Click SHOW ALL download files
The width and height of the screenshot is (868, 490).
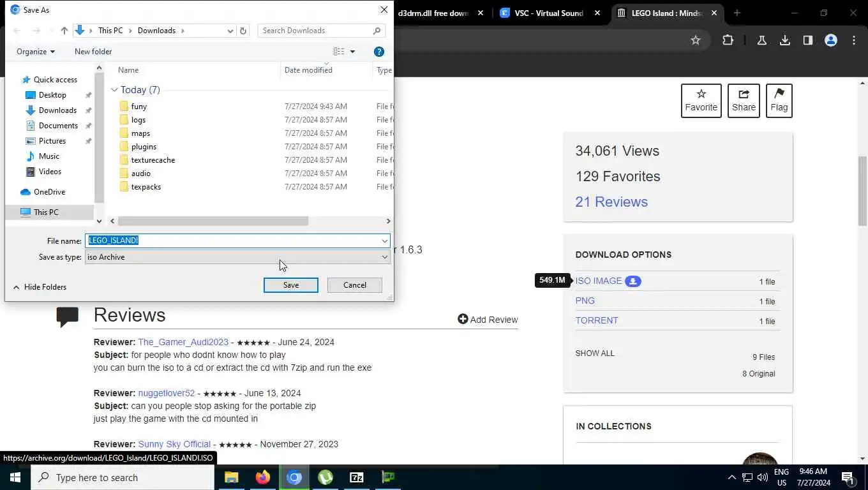pyautogui.click(x=595, y=353)
